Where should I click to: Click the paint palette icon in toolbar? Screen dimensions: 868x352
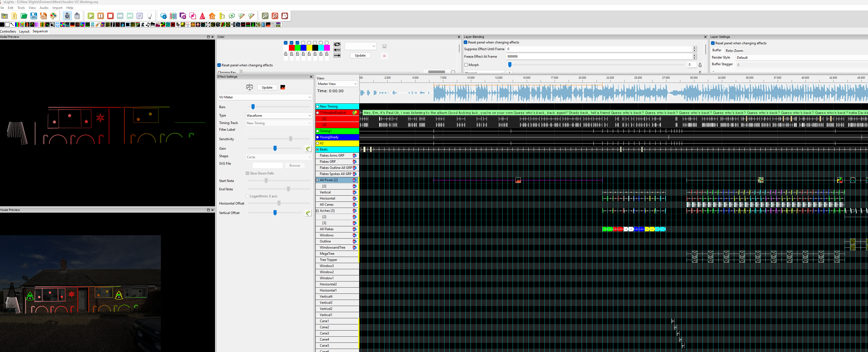coord(53,16)
